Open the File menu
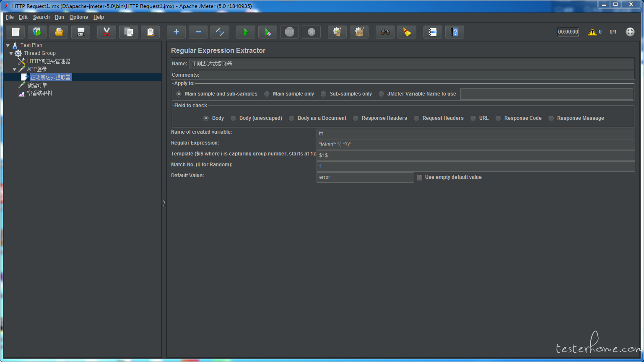This screenshot has height=362, width=644. click(x=10, y=17)
